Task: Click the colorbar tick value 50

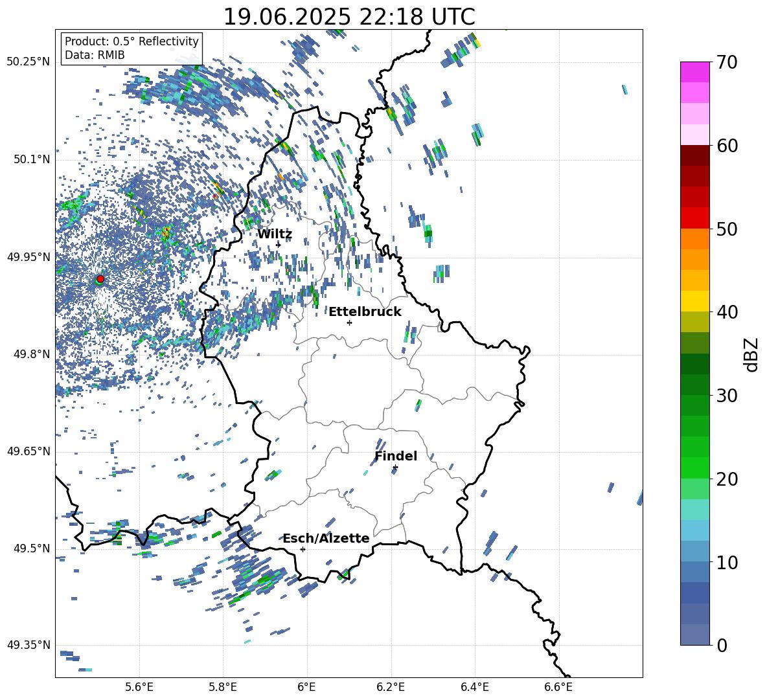Action: click(x=727, y=229)
